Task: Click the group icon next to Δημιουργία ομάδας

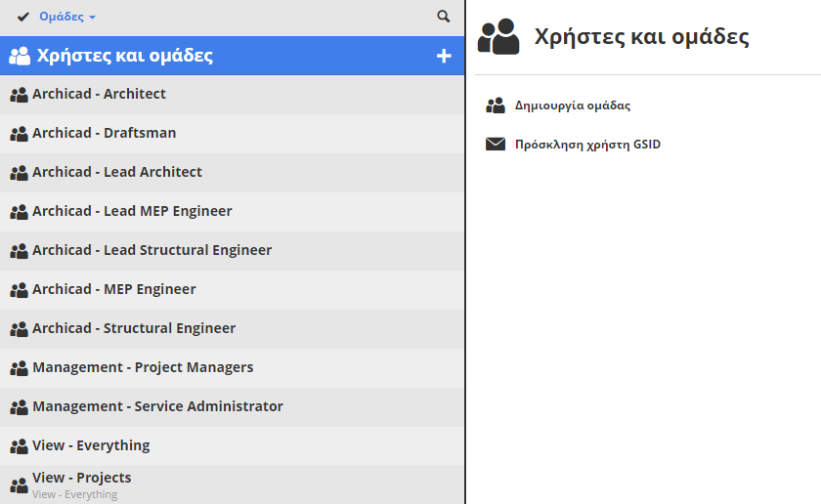Action: (x=496, y=105)
